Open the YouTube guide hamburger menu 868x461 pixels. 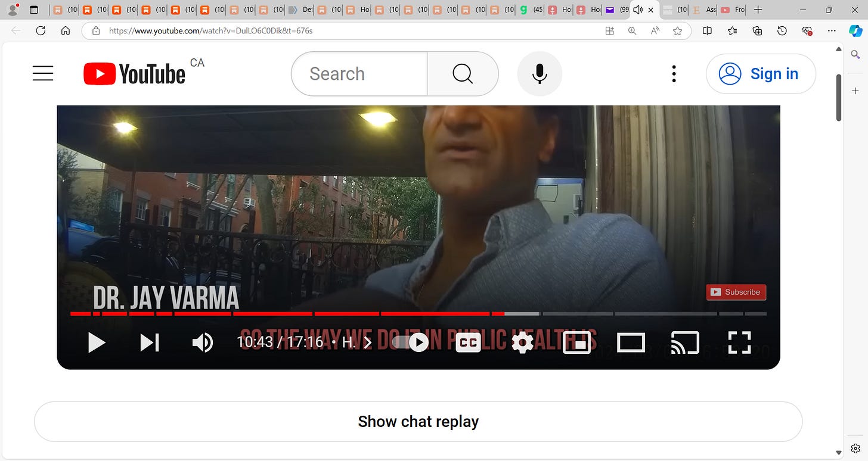tap(43, 74)
